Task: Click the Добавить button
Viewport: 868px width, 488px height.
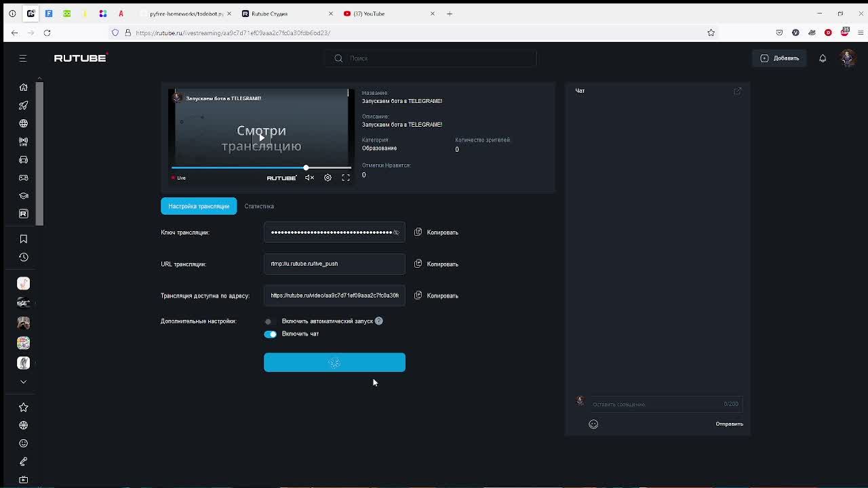Action: [x=780, y=58]
